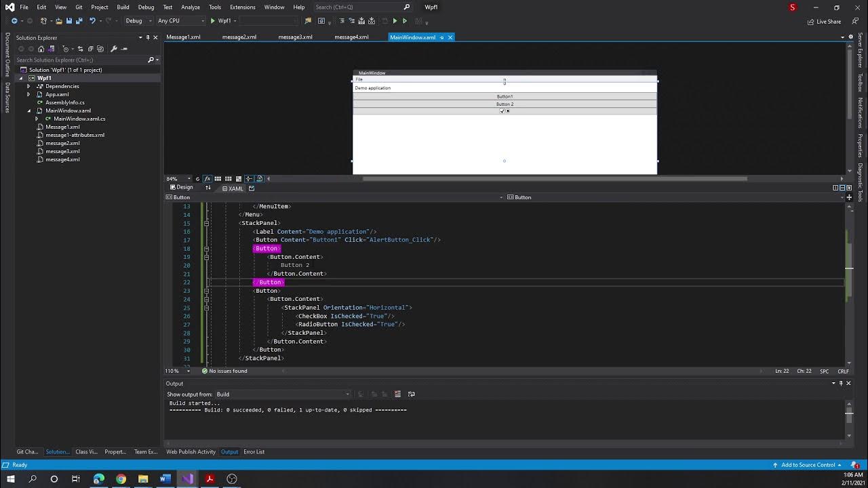Toggle the designer platform-only XAML icon
The width and height of the screenshot is (868, 488).
[x=260, y=179]
